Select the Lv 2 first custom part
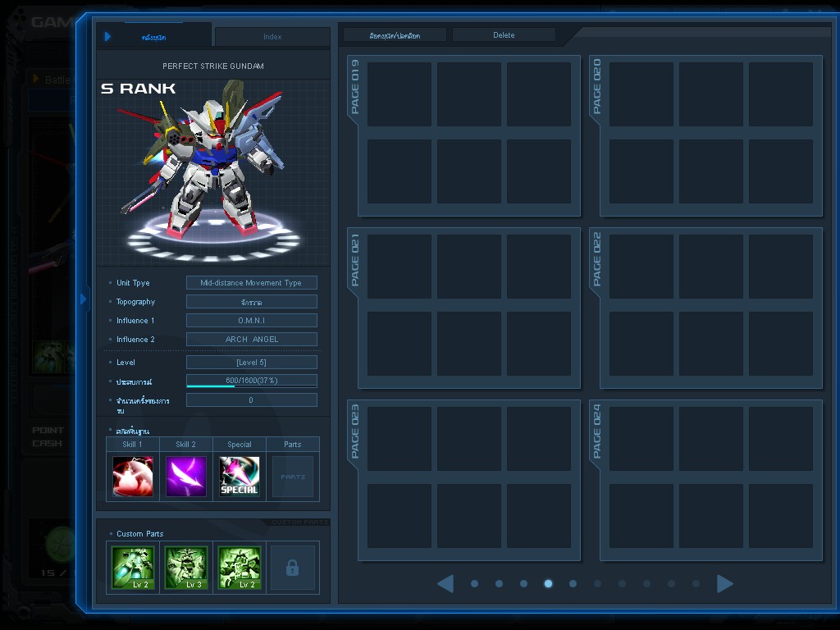Image resolution: width=840 pixels, height=630 pixels. [133, 568]
